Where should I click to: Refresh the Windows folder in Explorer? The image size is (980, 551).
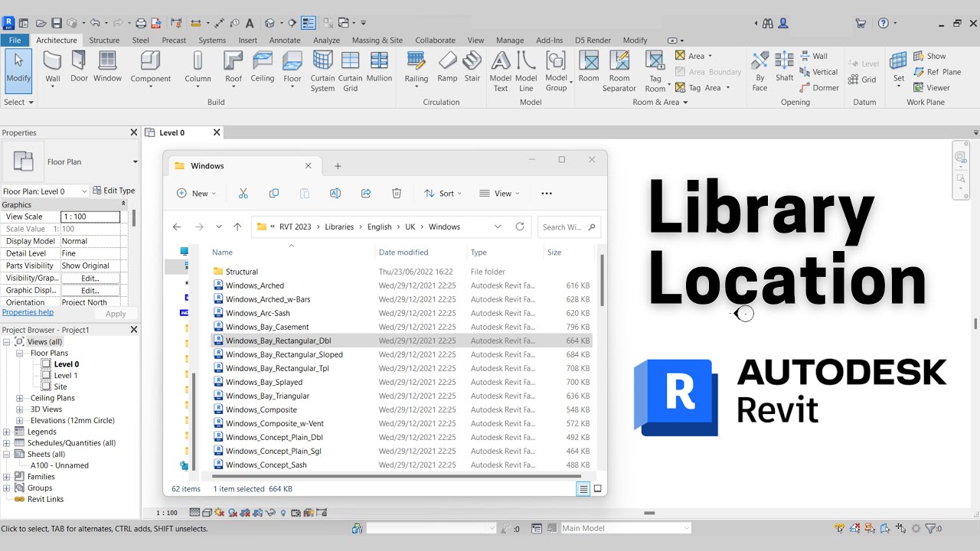point(520,227)
